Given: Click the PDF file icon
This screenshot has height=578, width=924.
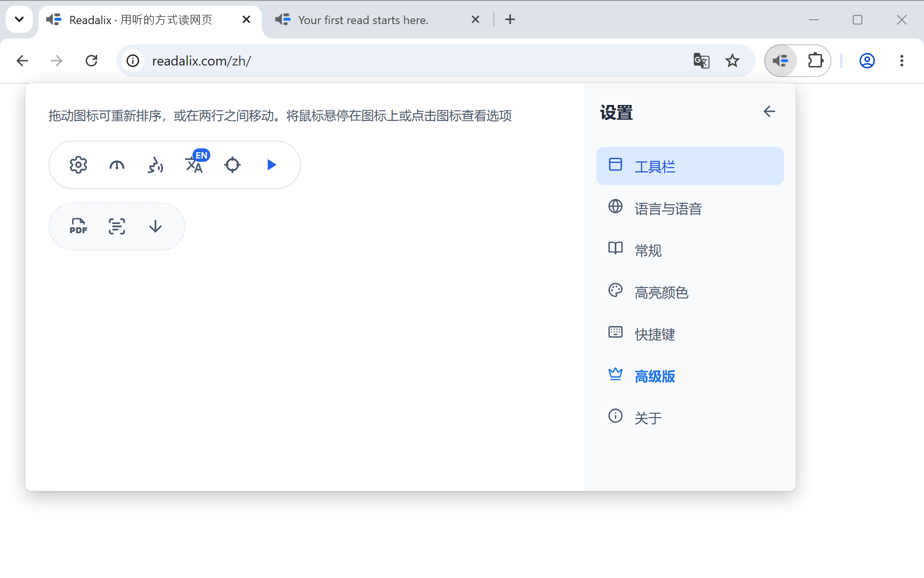Looking at the screenshot, I should tap(78, 226).
